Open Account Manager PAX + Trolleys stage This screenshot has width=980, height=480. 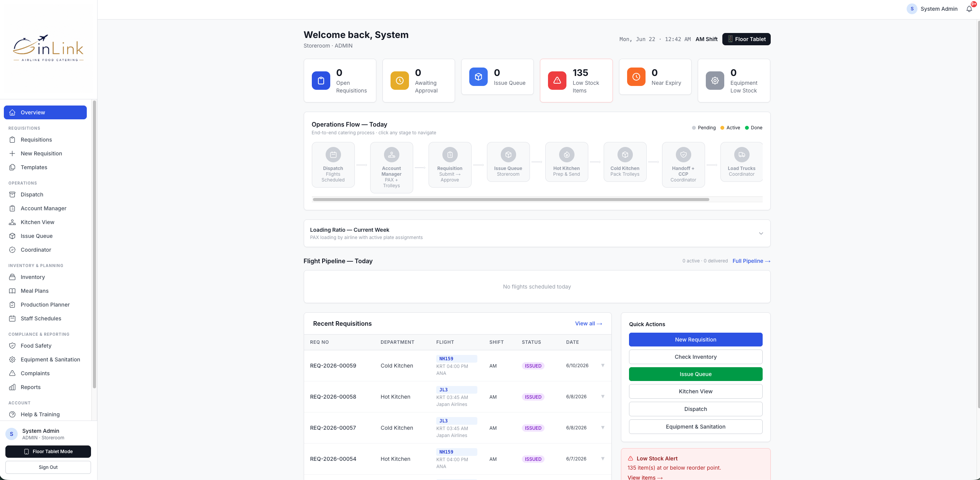coord(391,167)
